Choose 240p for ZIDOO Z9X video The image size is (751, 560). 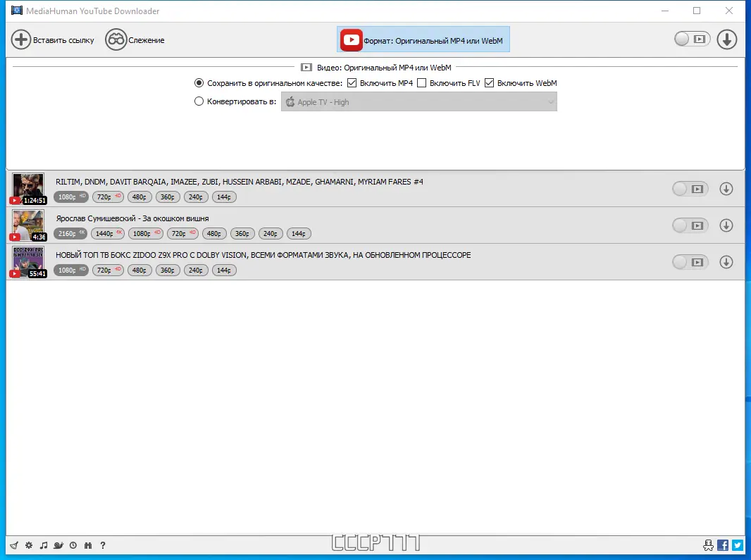point(196,270)
